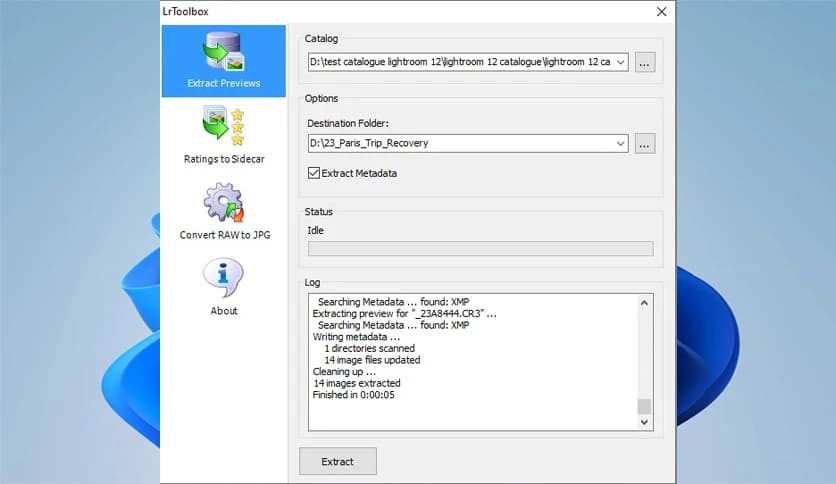Click the Log scrollbar thumb
This screenshot has height=484, width=836.
(x=645, y=406)
